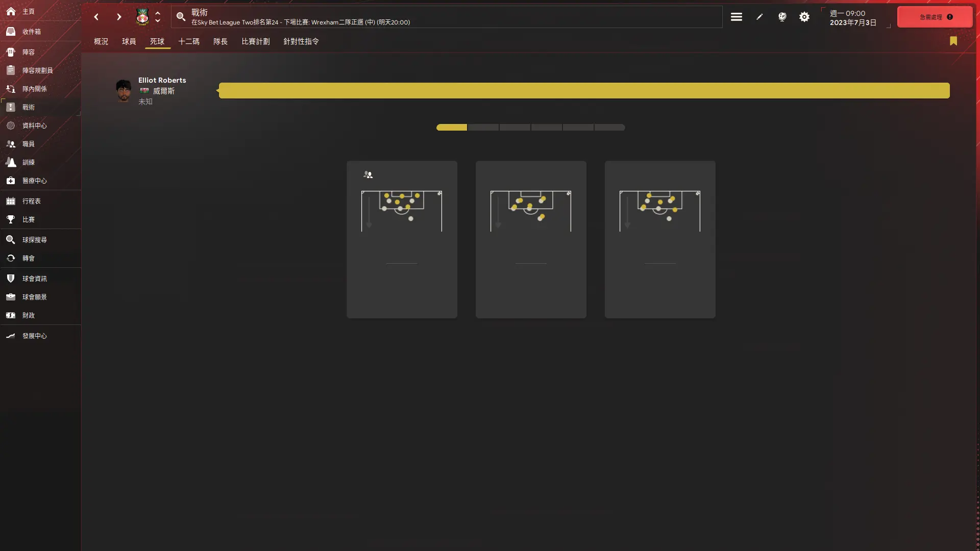
Task: Click the yellow advice speech bubble
Action: coord(584,90)
